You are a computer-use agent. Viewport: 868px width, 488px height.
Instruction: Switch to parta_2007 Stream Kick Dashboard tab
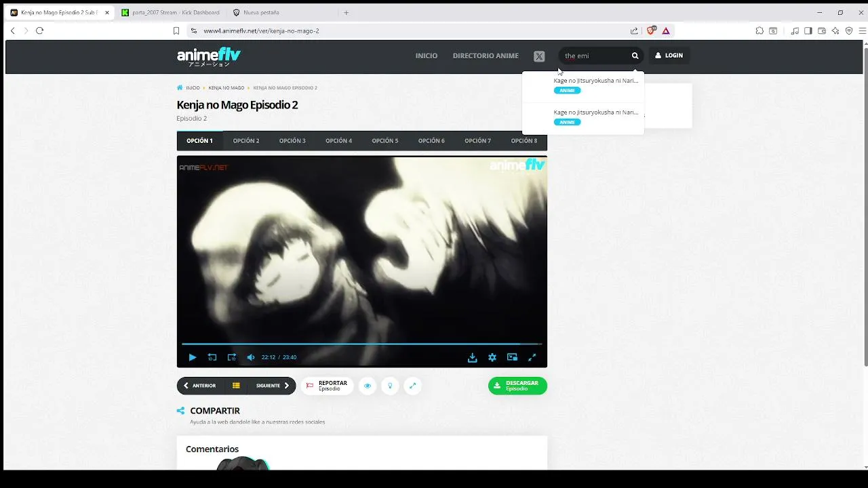tap(170, 12)
